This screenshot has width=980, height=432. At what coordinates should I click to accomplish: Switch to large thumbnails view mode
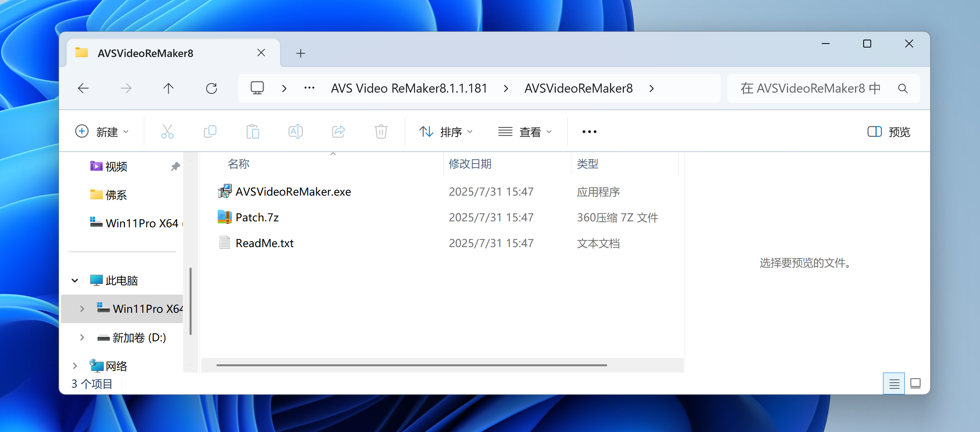[915, 383]
